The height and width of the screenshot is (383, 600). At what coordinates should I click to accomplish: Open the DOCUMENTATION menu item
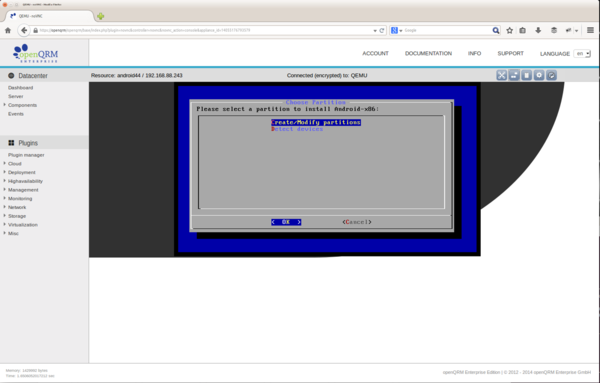[x=428, y=54]
